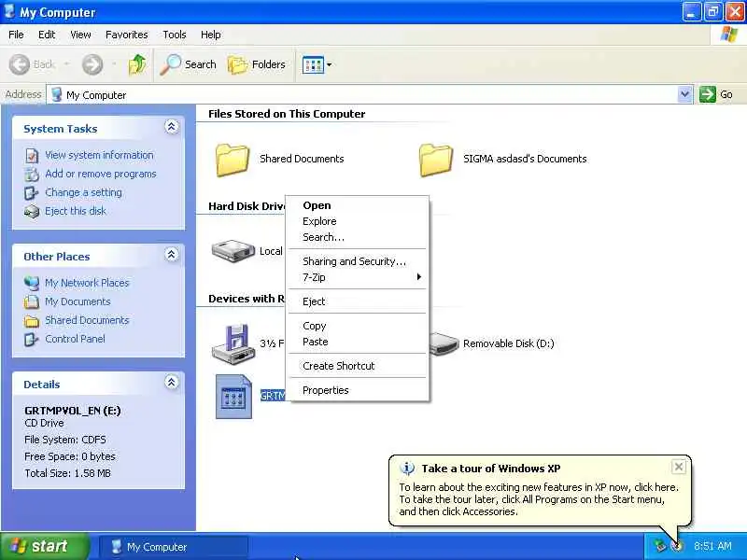The image size is (747, 560).
Task: Click the Eject this disk icon
Action: point(32,212)
